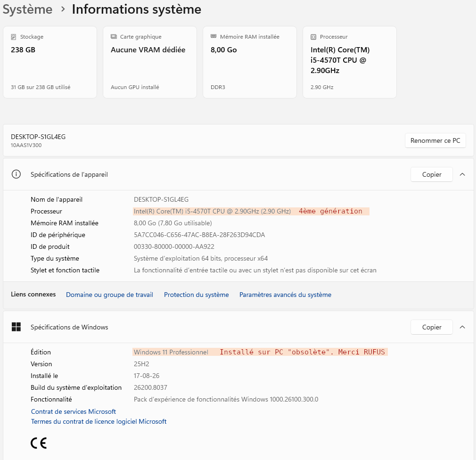The height and width of the screenshot is (460, 476).
Task: Copy the device specifications
Action: pyautogui.click(x=432, y=174)
